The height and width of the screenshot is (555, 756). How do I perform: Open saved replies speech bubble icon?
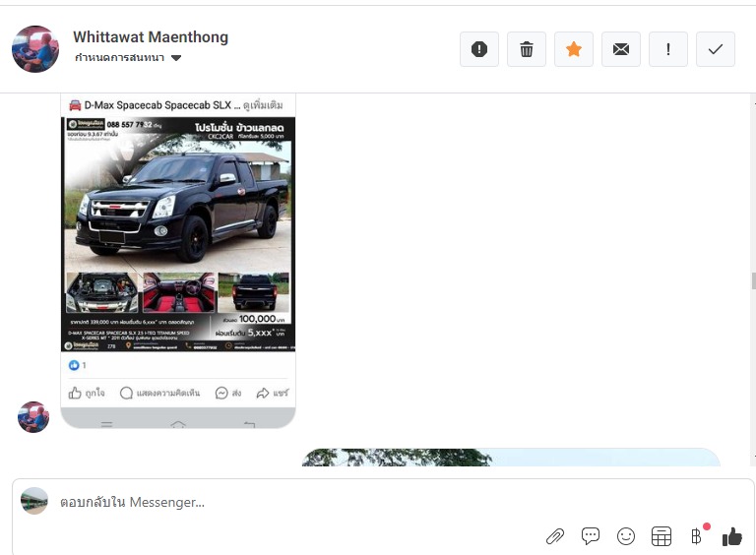591,536
